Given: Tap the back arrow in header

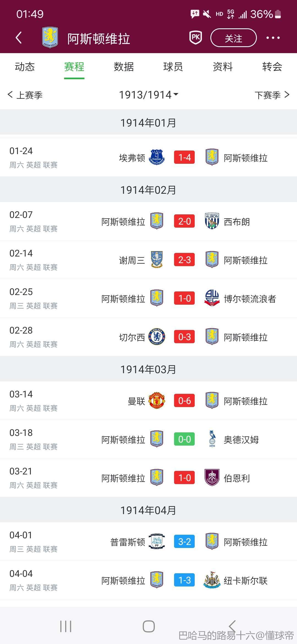Looking at the screenshot, I should point(19,38).
